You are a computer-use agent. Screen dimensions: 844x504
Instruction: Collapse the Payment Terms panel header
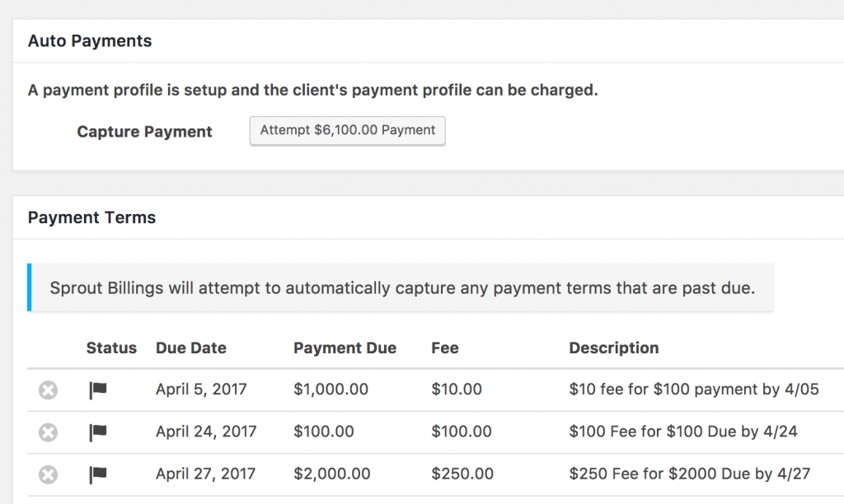coord(91,217)
